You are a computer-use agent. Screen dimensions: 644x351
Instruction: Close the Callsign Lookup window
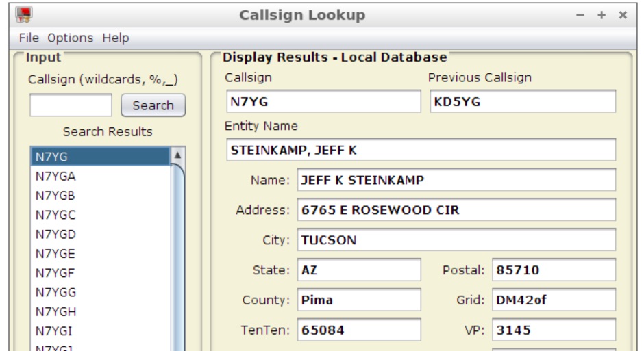coord(623,15)
